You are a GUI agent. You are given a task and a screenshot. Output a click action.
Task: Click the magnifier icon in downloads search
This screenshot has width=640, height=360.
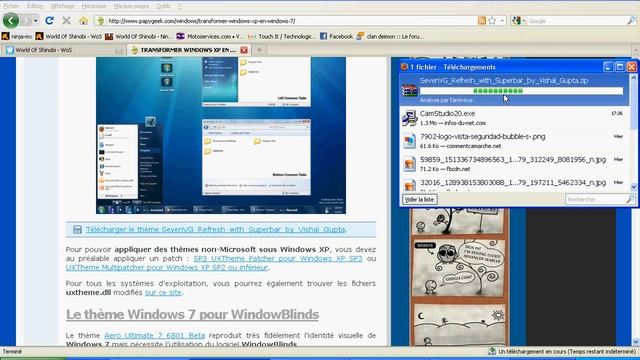[631, 200]
